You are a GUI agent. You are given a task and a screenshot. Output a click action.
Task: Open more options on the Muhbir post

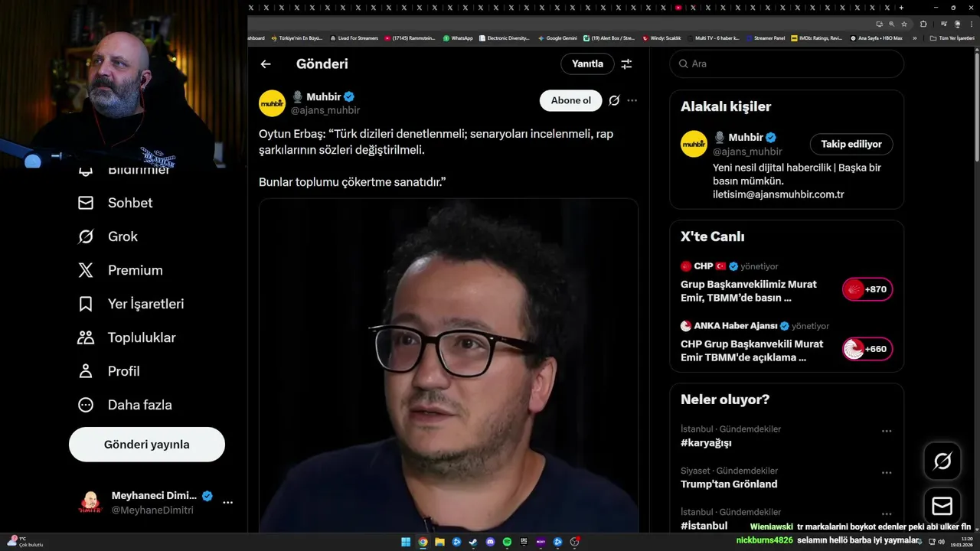(632, 100)
